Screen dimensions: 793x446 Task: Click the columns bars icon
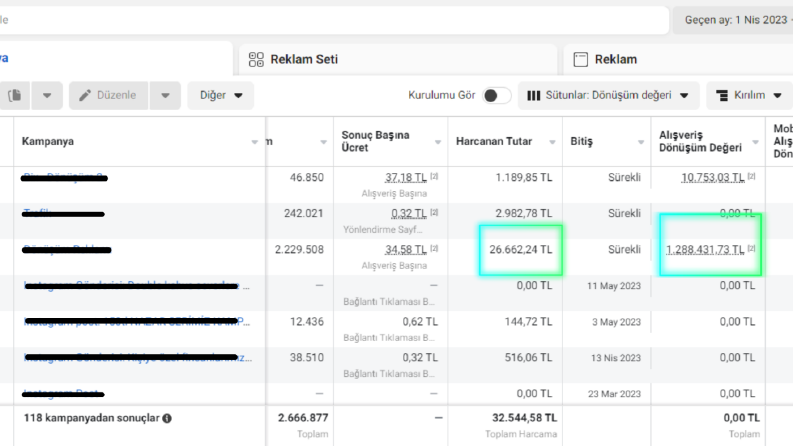pos(534,96)
